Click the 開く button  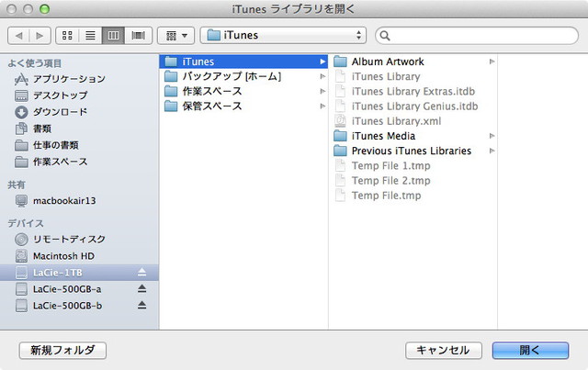pos(529,350)
